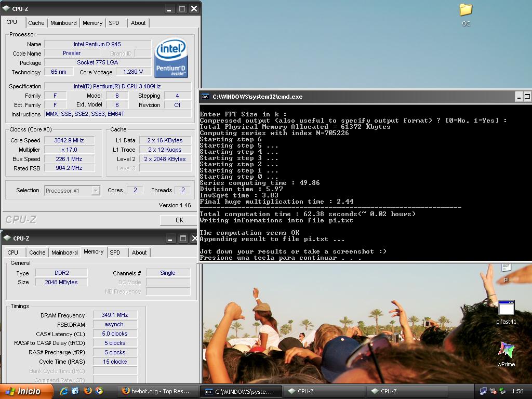Click the Intel Pentium D logo
532x399 pixels.
point(171,58)
